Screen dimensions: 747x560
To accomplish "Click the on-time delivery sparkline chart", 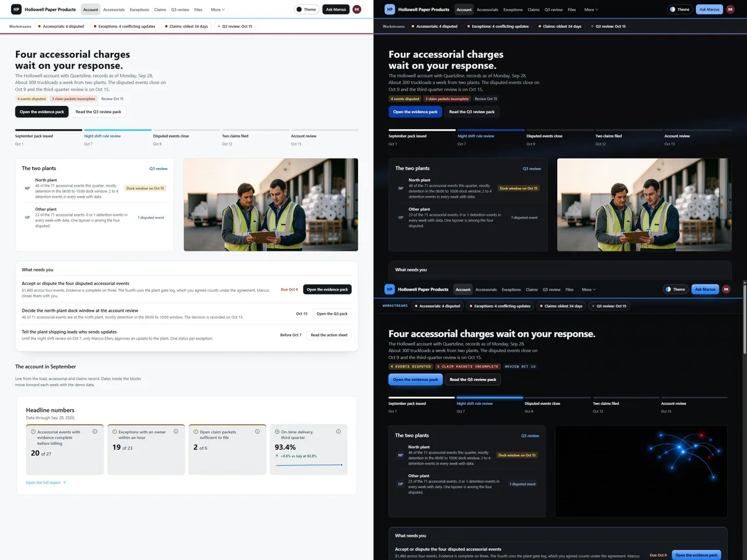I will 309,465.
